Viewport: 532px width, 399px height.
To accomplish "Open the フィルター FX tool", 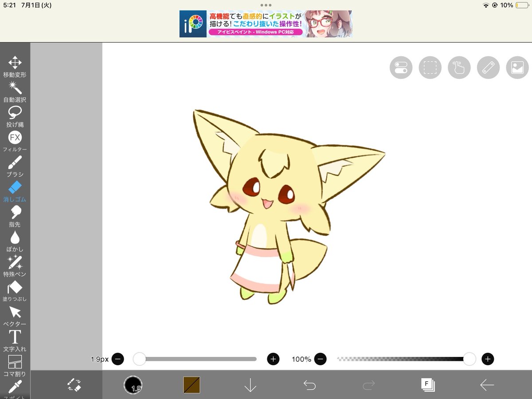I will 15,141.
